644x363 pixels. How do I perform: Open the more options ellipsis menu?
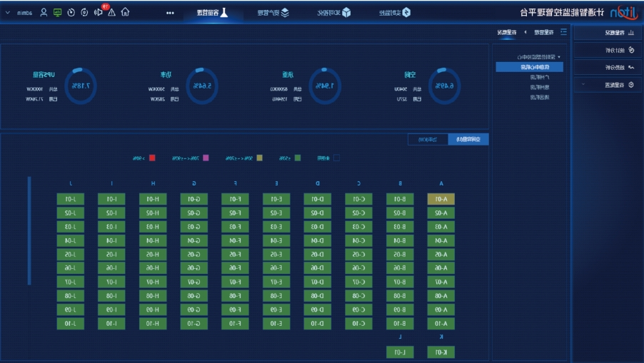point(170,12)
